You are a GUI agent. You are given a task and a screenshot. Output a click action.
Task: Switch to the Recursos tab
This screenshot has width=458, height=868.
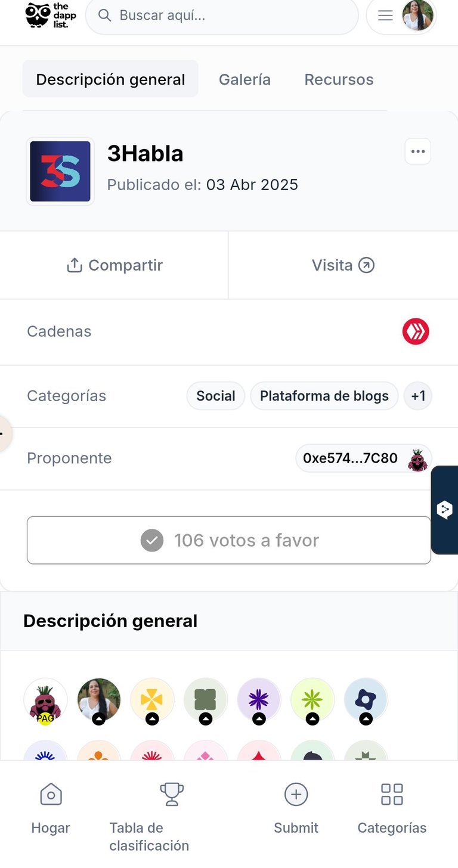339,79
